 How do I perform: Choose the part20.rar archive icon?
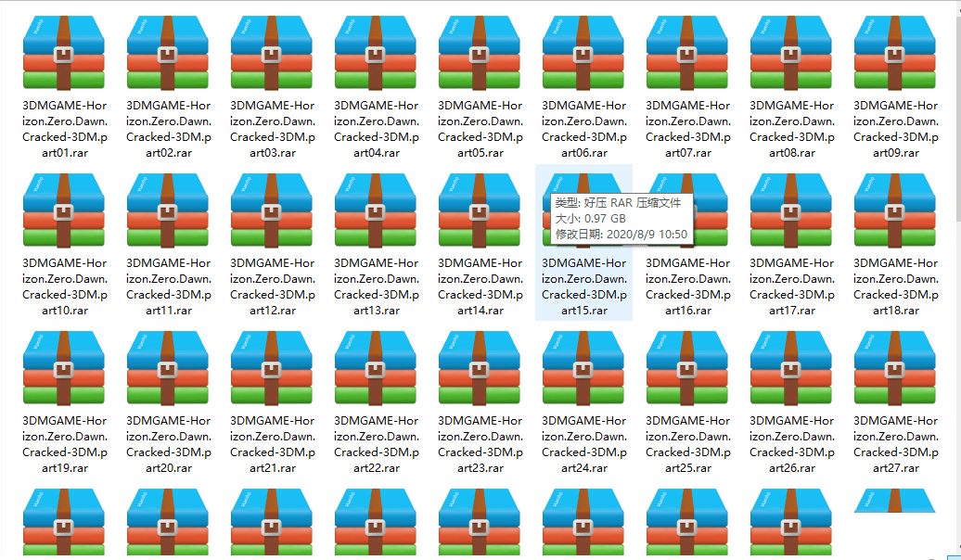click(x=167, y=368)
